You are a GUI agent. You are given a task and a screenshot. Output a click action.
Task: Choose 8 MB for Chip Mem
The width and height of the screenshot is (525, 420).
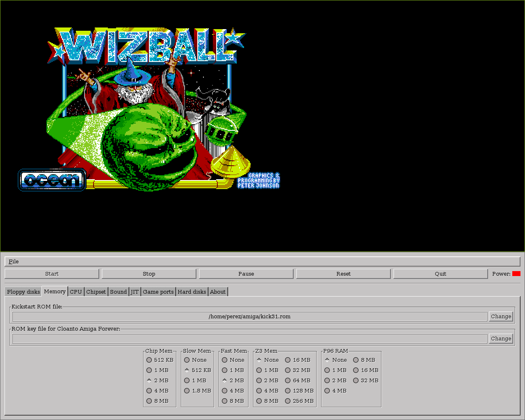point(157,401)
